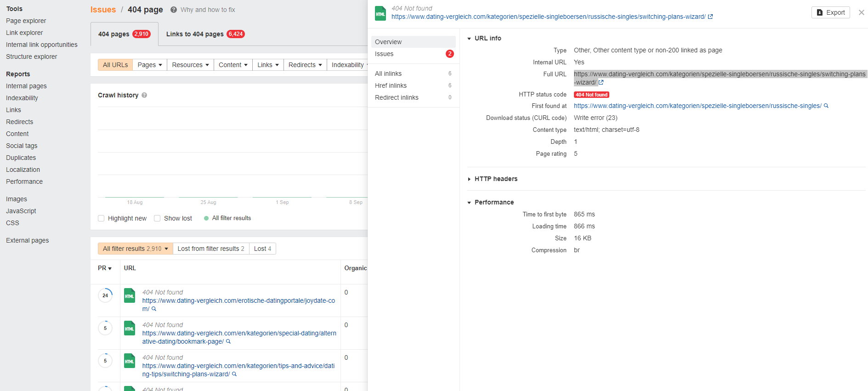Close the URL details panel

tap(862, 12)
